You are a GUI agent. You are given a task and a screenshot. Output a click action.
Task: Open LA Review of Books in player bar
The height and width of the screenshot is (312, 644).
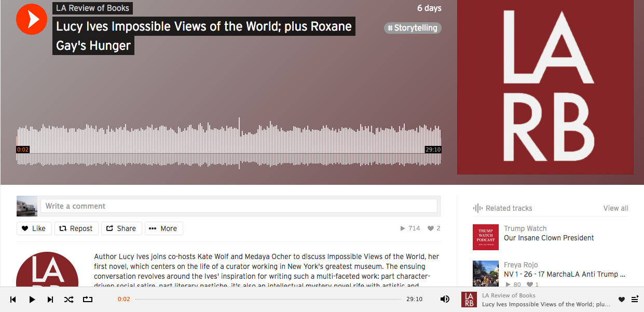pos(509,295)
